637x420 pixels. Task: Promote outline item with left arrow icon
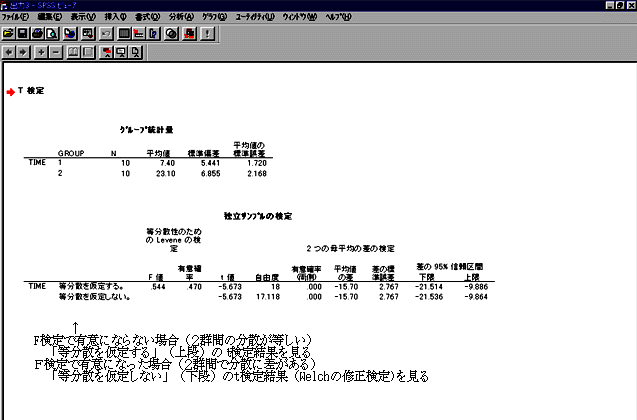coord(9,51)
